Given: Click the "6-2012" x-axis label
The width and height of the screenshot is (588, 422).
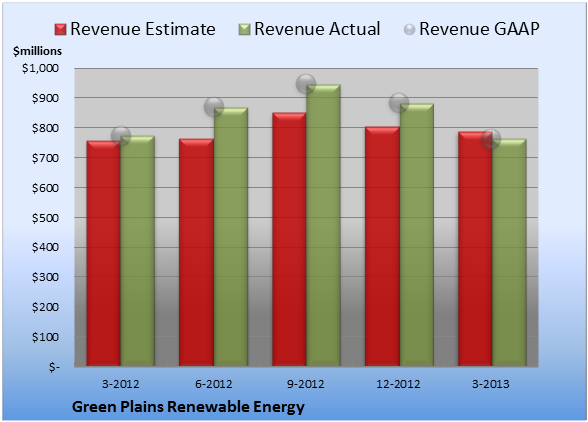Looking at the screenshot, I should (x=214, y=384).
